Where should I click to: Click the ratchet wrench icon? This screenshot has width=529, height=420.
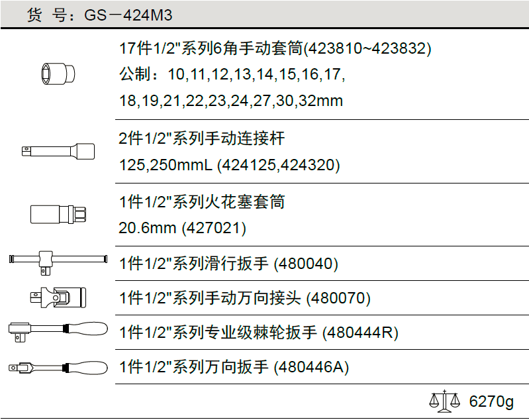click(x=58, y=329)
